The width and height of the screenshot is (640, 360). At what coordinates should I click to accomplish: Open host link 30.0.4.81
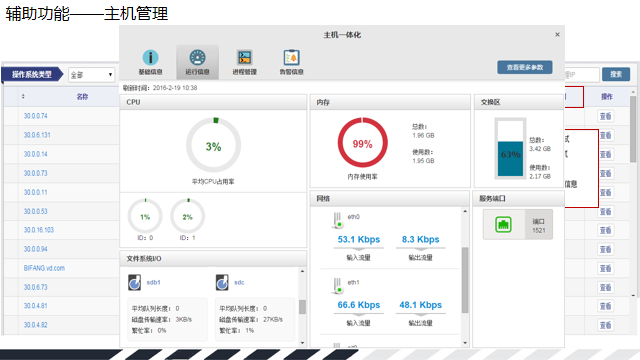[x=36, y=306]
